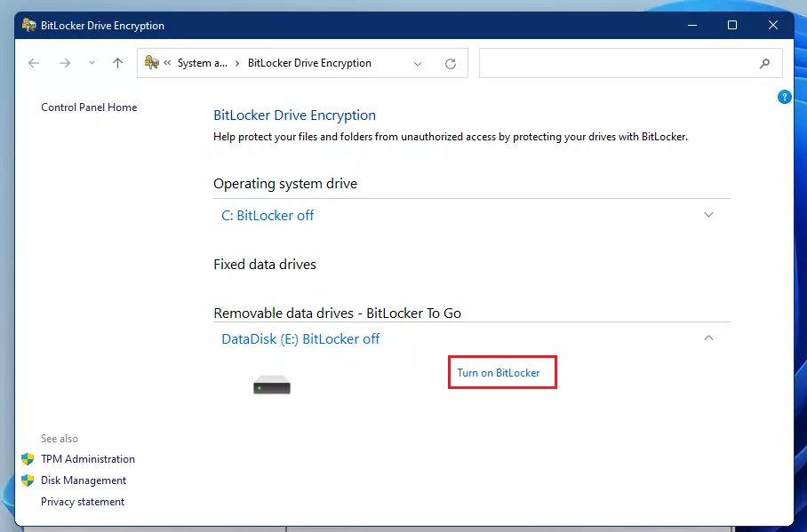Open TPM Administration
This screenshot has width=807, height=532.
[88, 458]
